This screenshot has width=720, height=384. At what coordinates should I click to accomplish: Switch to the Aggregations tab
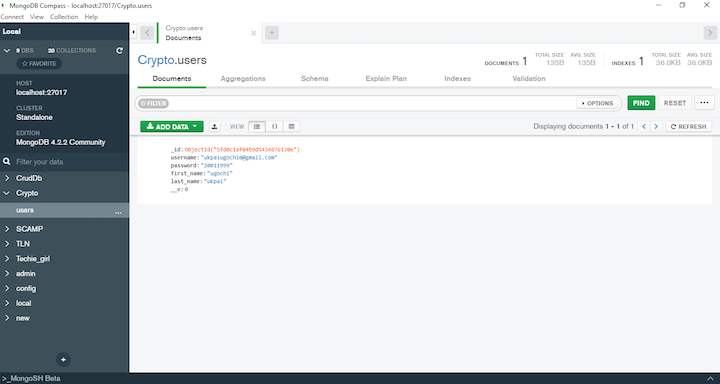[243, 79]
